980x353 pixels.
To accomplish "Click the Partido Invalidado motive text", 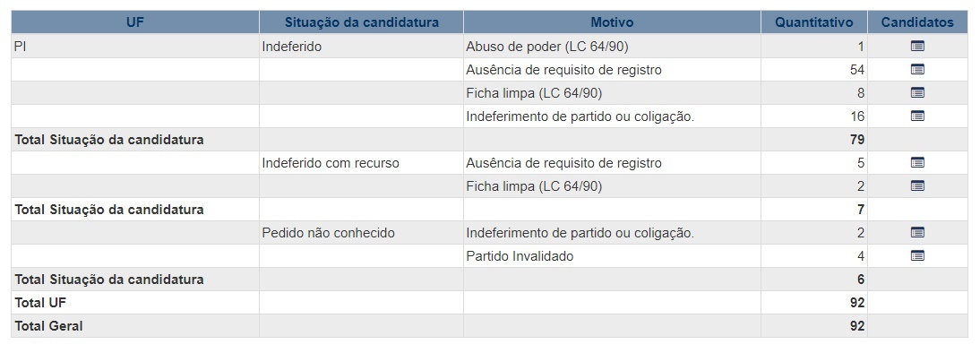I will point(520,256).
